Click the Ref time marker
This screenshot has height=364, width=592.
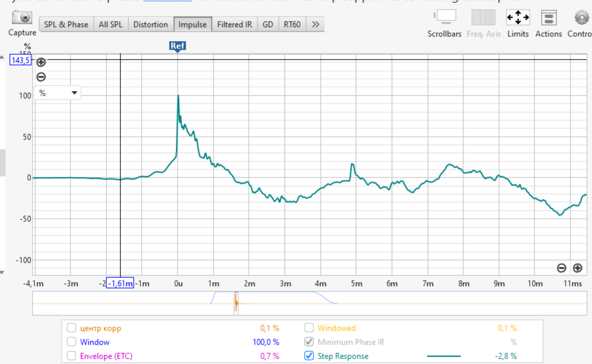[x=178, y=46]
